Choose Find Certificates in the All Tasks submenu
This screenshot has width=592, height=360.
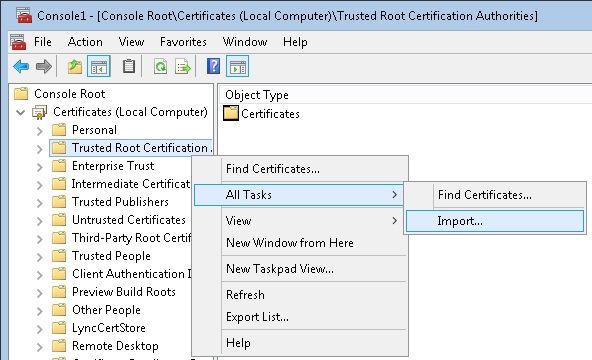(495, 195)
